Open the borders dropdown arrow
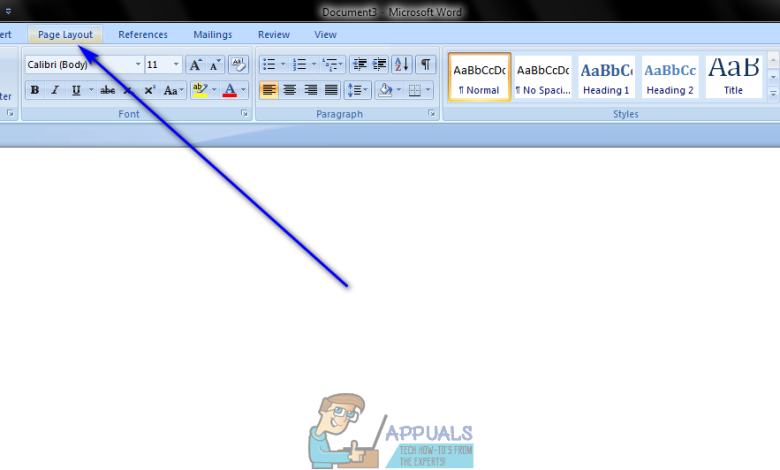 tap(428, 90)
